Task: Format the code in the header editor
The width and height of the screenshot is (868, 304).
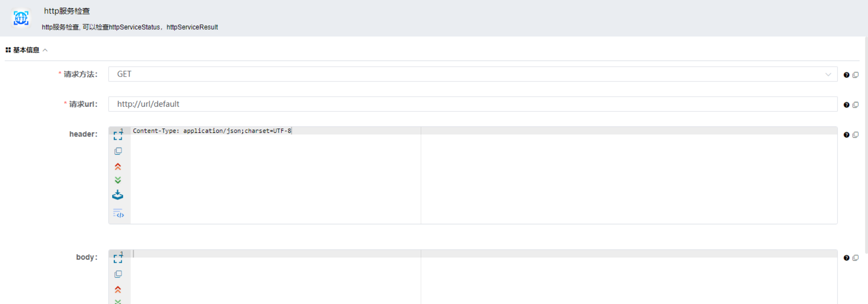Action: (x=118, y=213)
